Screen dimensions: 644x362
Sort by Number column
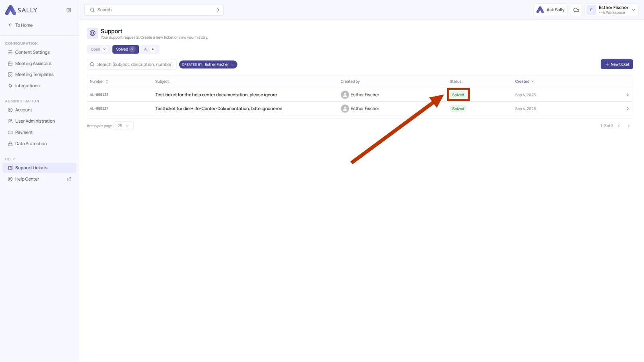pos(99,81)
